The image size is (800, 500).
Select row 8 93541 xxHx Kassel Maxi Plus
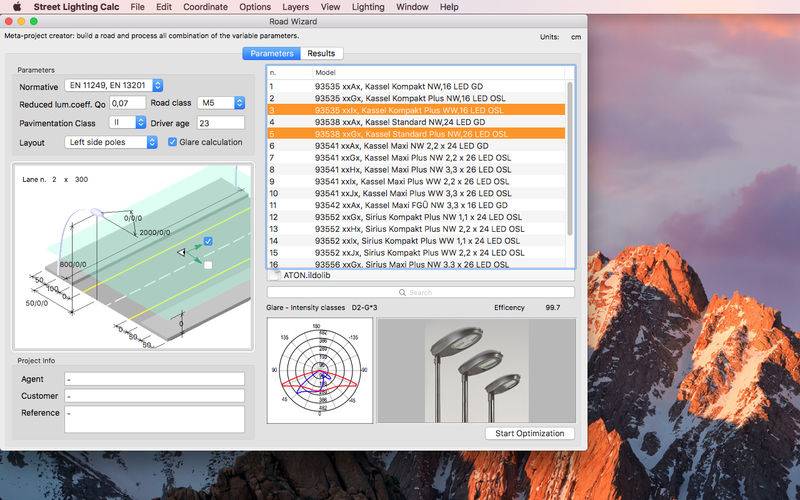click(x=416, y=169)
